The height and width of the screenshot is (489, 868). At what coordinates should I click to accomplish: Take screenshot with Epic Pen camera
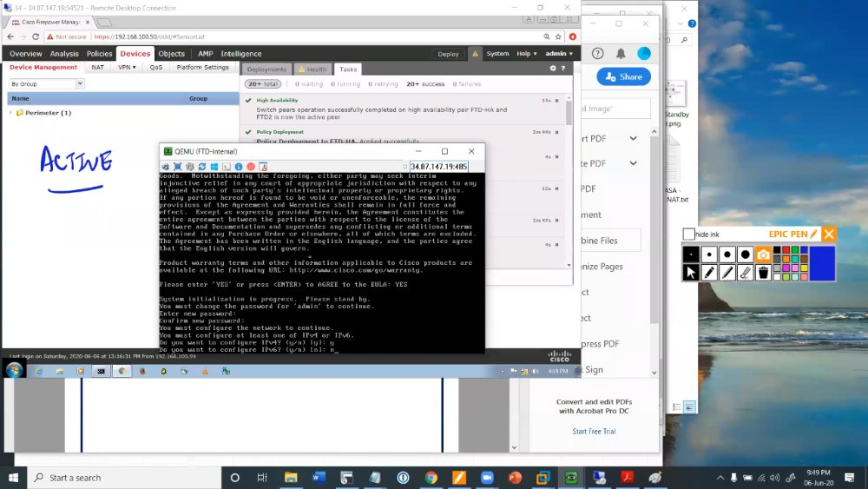[763, 254]
